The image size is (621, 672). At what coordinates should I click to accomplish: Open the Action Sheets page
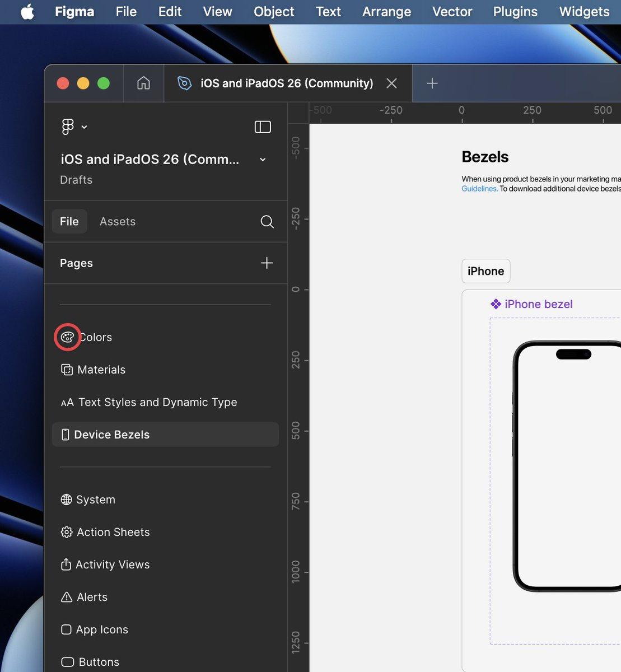coord(165,532)
